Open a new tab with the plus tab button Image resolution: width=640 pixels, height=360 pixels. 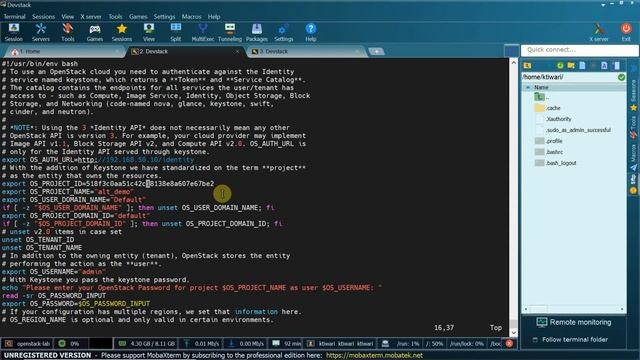coord(376,51)
